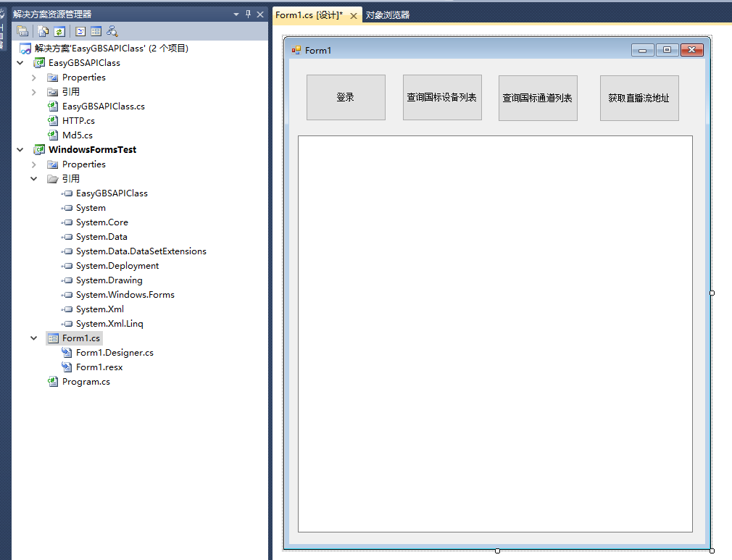Select System.Xml.Linq reference
Viewport: 732px width, 560px height.
click(x=109, y=323)
